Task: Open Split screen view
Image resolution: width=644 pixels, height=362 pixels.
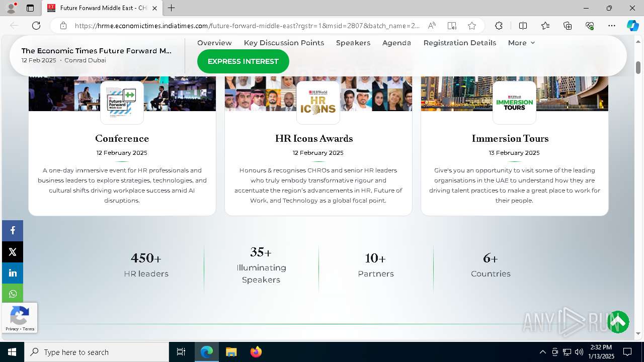Action: (523, 26)
